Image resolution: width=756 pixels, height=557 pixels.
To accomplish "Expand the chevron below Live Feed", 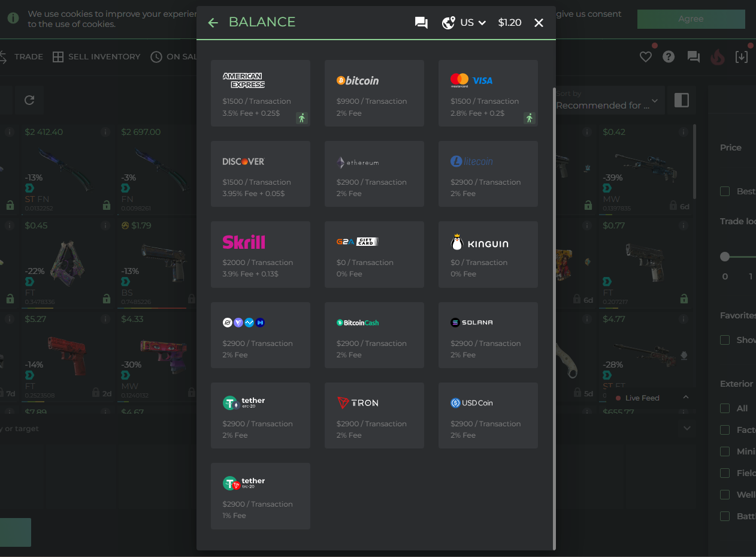I will (x=687, y=428).
